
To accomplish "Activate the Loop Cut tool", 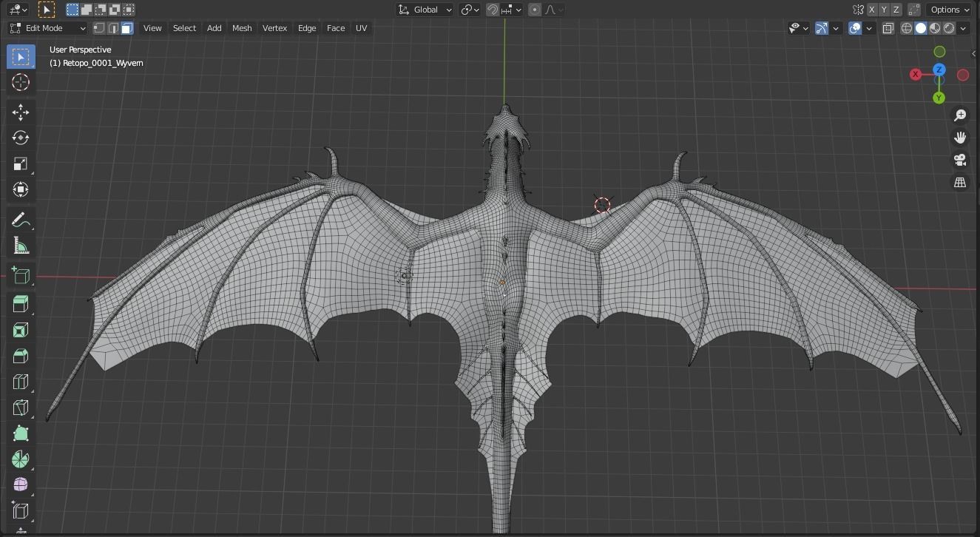I will 21,382.
